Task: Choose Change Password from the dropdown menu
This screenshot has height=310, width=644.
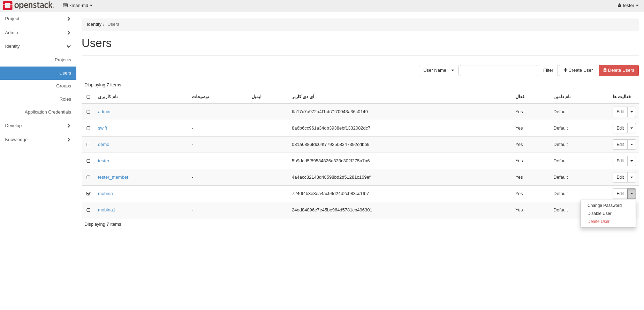Action: click(x=604, y=206)
